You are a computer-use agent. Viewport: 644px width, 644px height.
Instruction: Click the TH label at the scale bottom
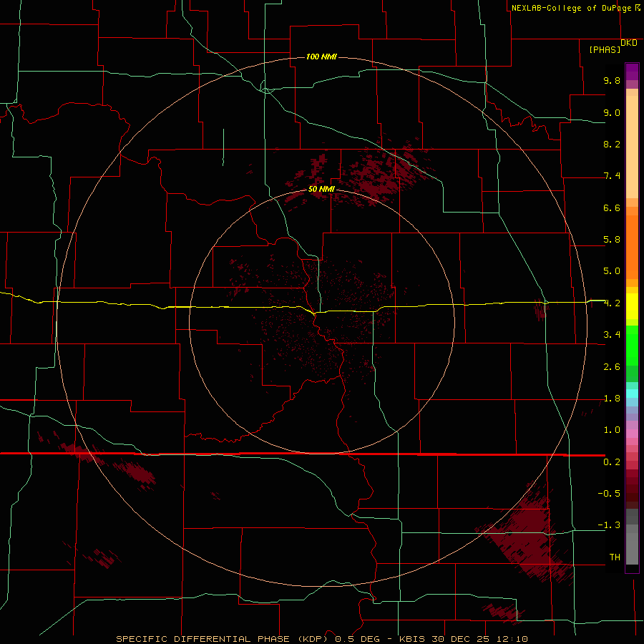(615, 557)
